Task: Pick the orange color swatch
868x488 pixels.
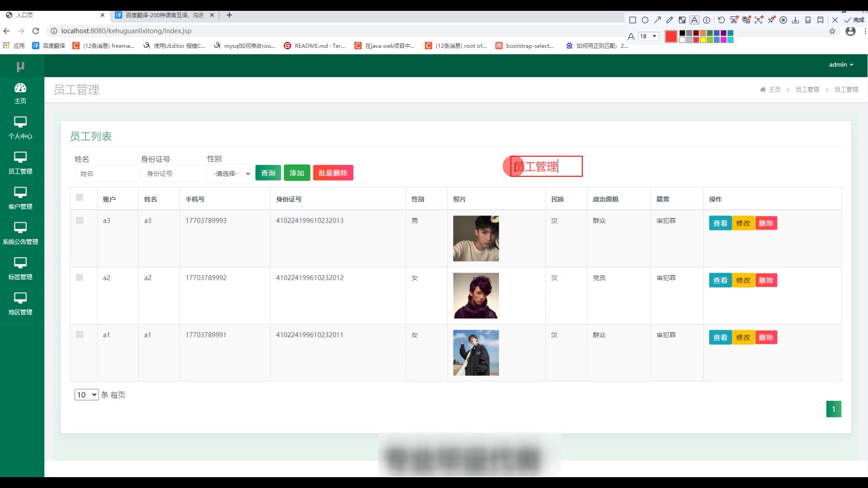Action: coord(703,33)
